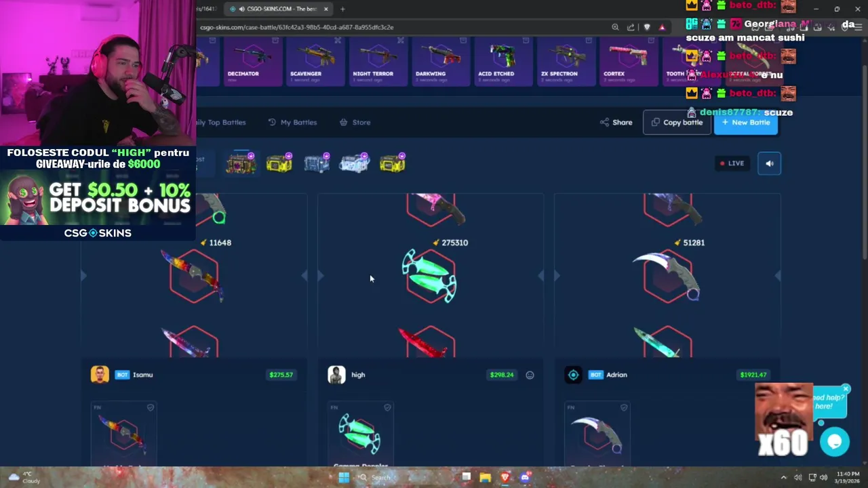Click the share page icon in address bar
The height and width of the screenshot is (488, 868).
point(631,27)
